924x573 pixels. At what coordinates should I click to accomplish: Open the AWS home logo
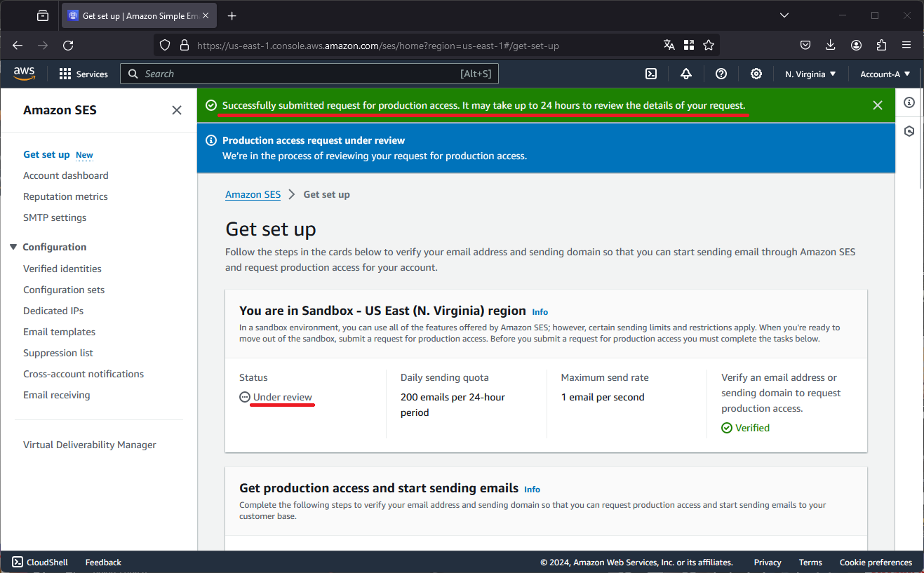(x=24, y=73)
